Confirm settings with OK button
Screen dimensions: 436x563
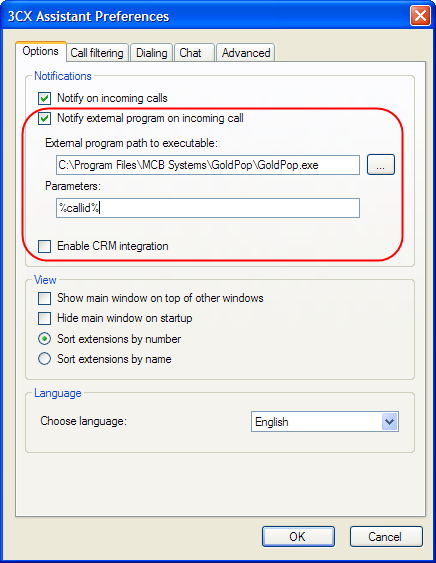[x=298, y=536]
